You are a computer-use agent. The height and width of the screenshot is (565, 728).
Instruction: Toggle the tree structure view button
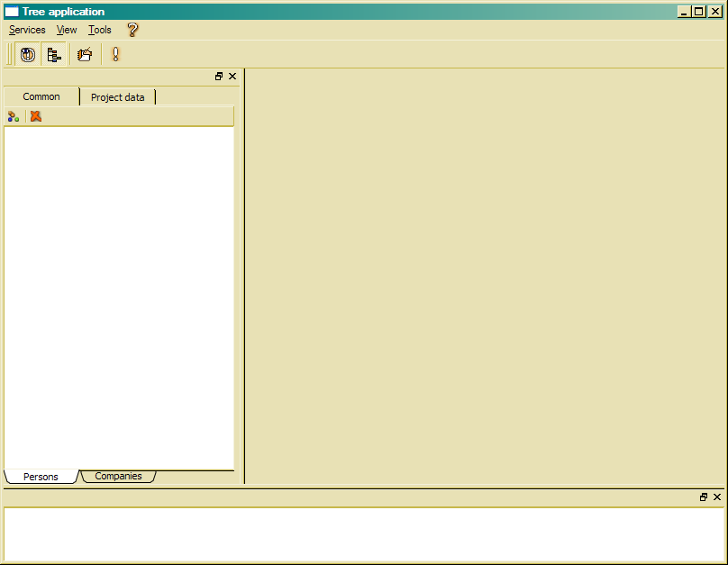(x=54, y=55)
